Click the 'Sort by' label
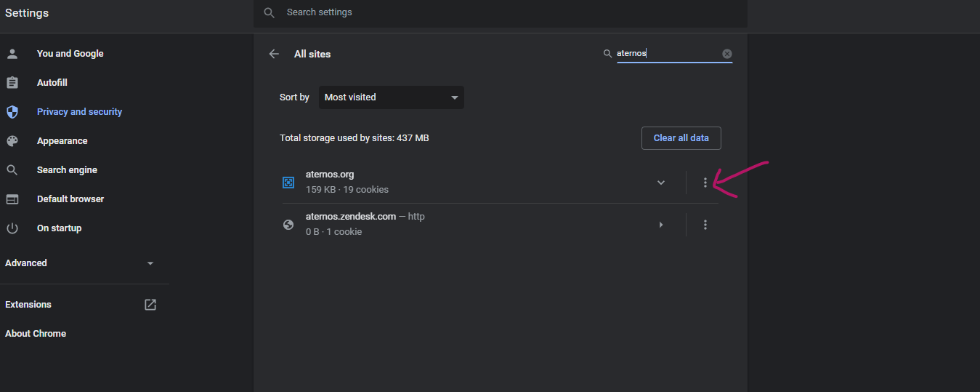Viewport: 980px width, 392px height. (x=294, y=97)
